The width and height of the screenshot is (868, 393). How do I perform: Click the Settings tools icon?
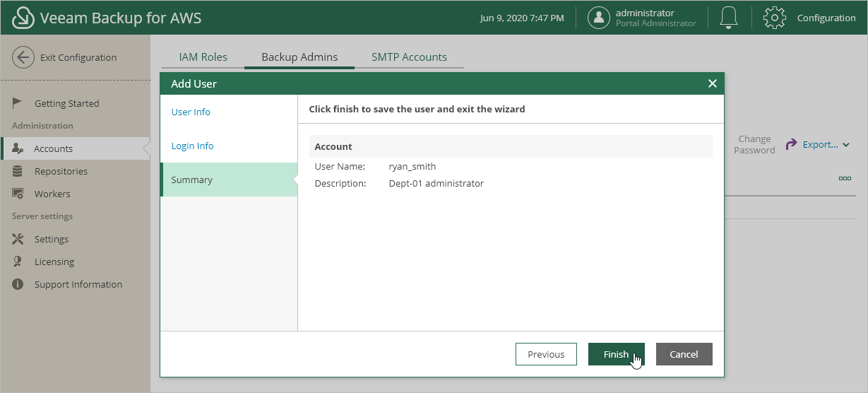tap(18, 239)
